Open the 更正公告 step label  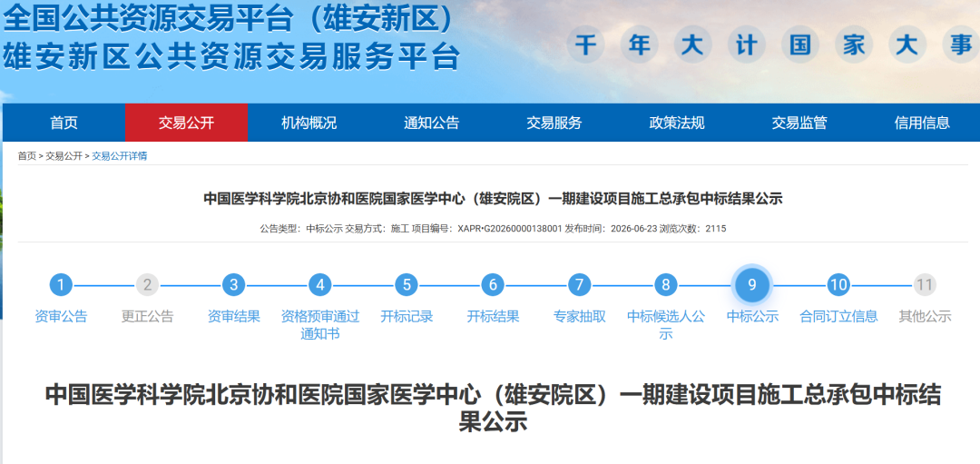click(x=147, y=316)
